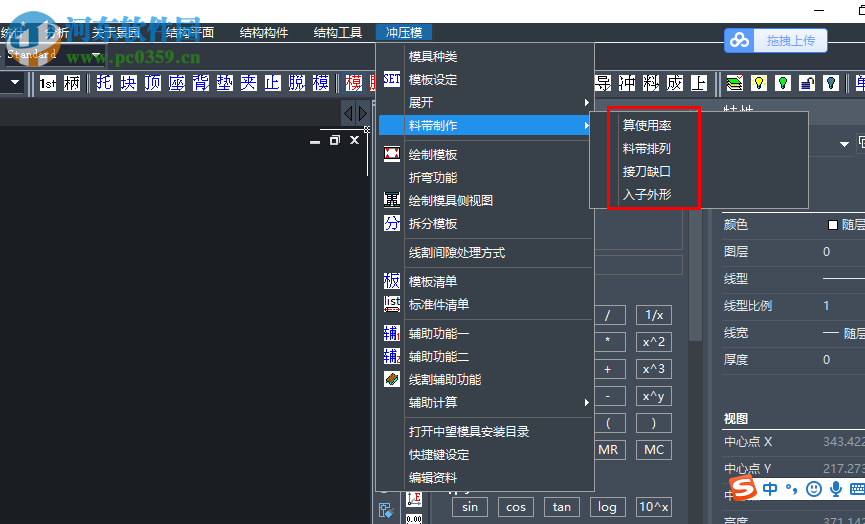Click the yellow light bulb layer icon
Screen dimensions: 865x524
click(759, 83)
